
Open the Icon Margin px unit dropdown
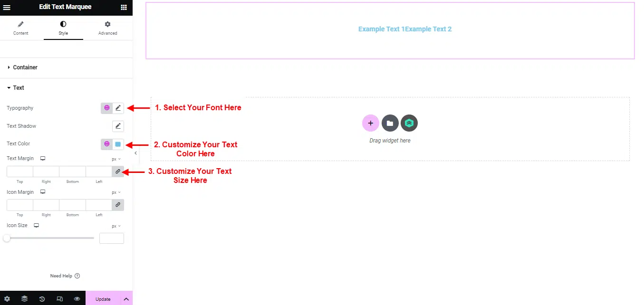(x=116, y=192)
